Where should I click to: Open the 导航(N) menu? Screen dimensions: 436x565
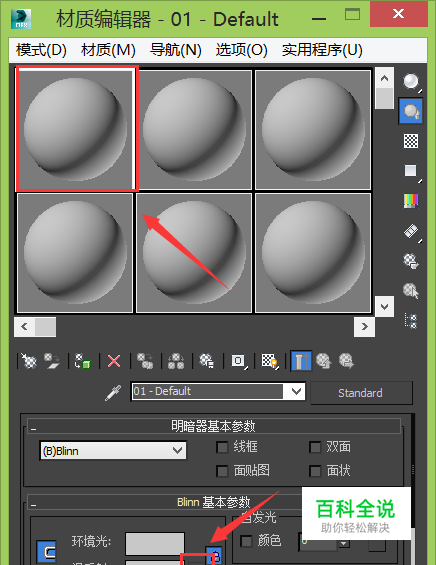click(175, 50)
